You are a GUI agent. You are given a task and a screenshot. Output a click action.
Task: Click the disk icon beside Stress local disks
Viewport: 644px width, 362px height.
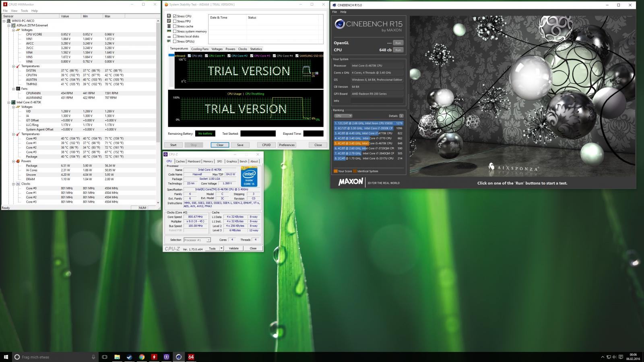click(x=169, y=36)
